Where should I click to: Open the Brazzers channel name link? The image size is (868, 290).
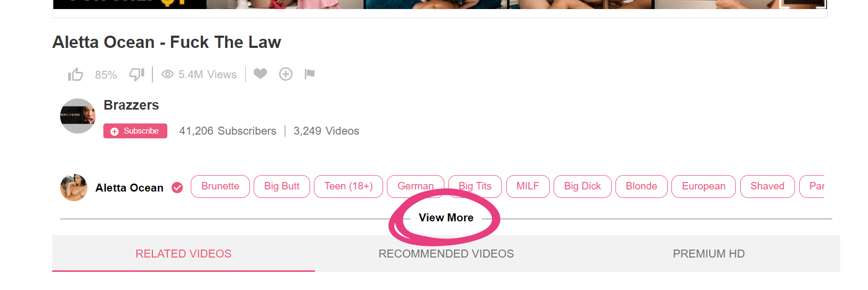pos(131,105)
